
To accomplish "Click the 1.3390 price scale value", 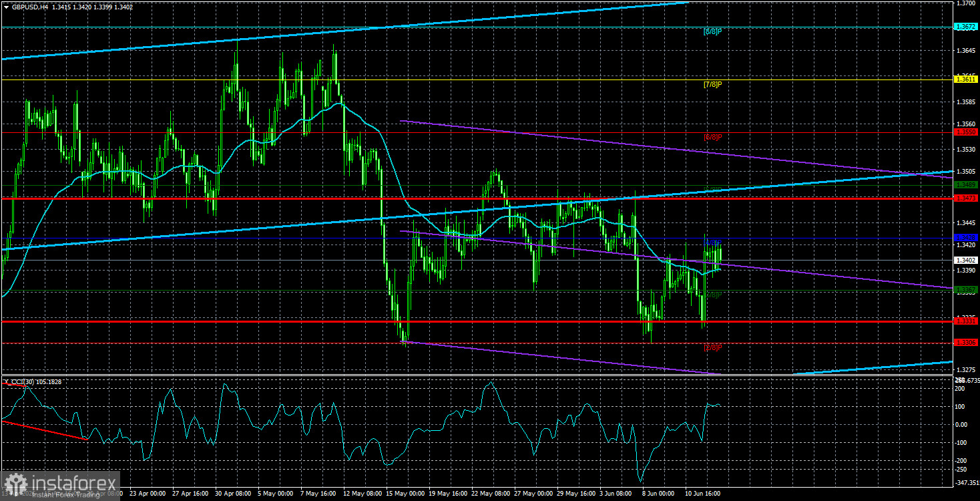I will 966,271.
